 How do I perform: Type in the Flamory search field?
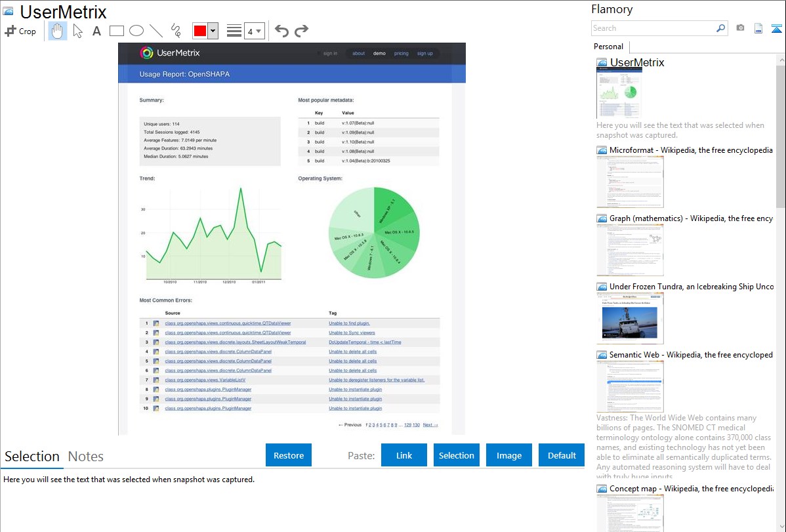click(x=653, y=28)
